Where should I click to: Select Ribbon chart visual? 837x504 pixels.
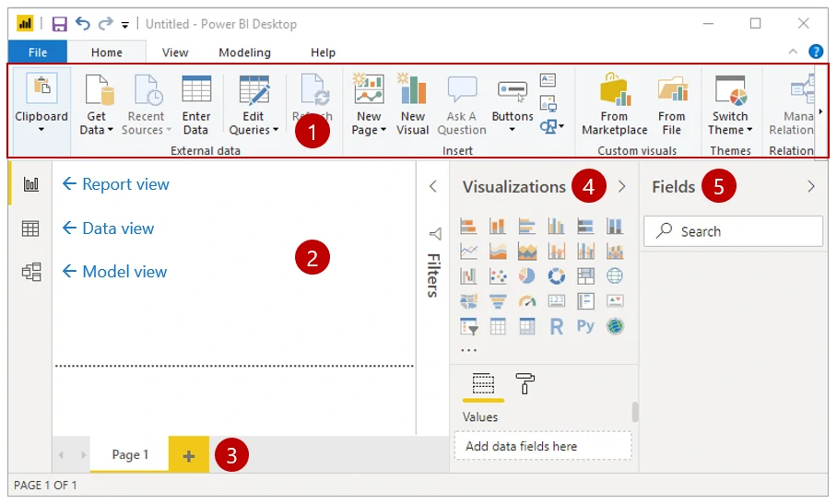pos(615,252)
